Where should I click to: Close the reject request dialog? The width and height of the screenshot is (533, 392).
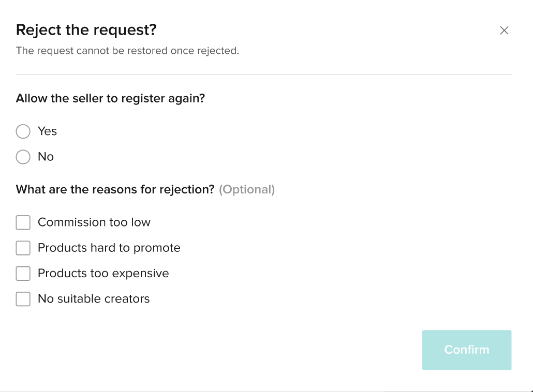(504, 31)
